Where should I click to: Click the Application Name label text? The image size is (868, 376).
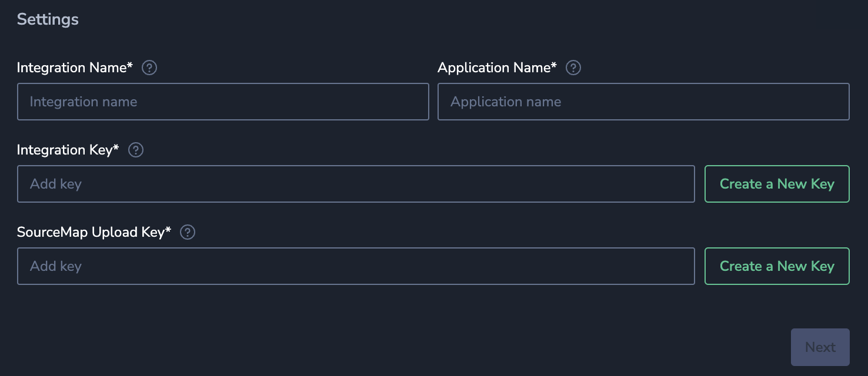493,68
